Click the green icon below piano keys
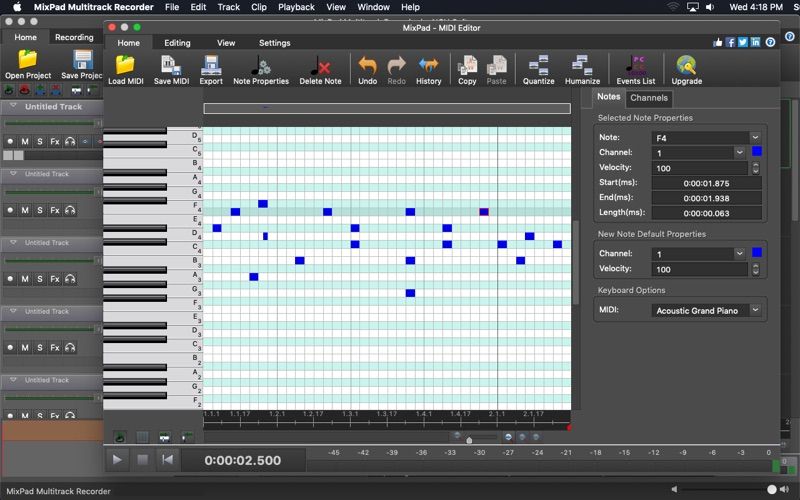The height and width of the screenshot is (500, 800). (x=120, y=437)
